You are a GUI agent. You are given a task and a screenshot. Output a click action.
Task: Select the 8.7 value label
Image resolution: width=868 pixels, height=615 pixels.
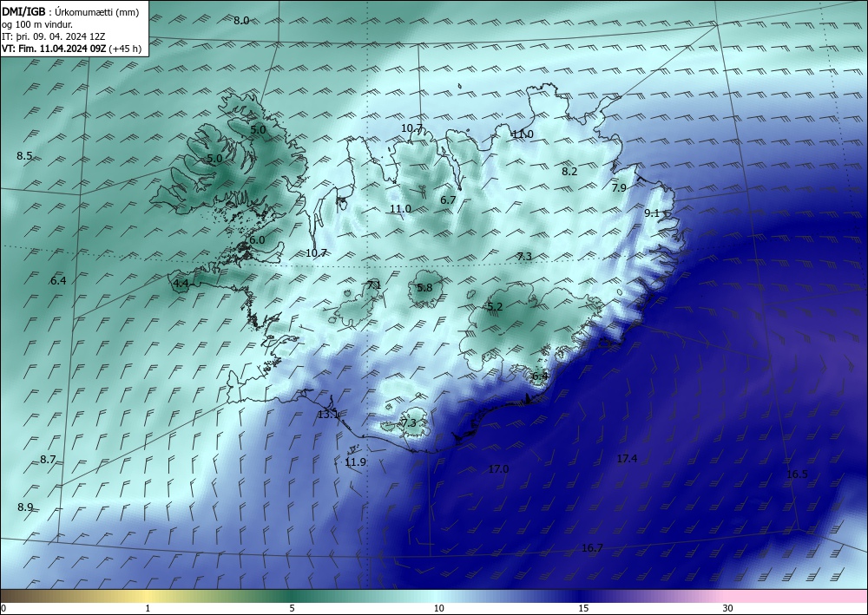pos(48,460)
